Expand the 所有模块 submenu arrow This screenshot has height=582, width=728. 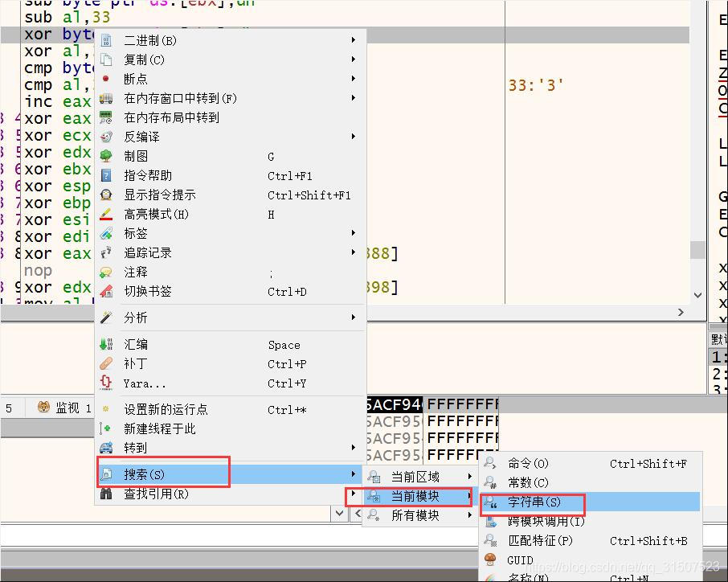pos(470,515)
